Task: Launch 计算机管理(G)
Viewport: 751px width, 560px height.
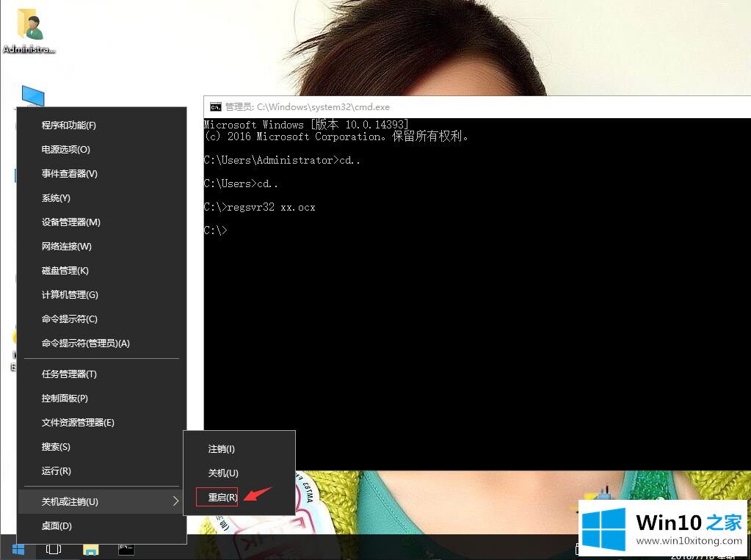Action: (x=101, y=294)
